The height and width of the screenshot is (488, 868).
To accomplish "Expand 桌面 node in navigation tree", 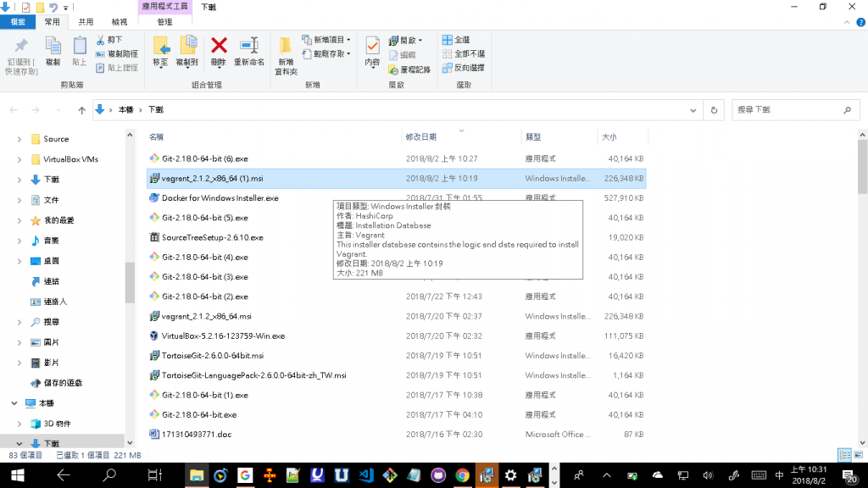I will pos(19,261).
